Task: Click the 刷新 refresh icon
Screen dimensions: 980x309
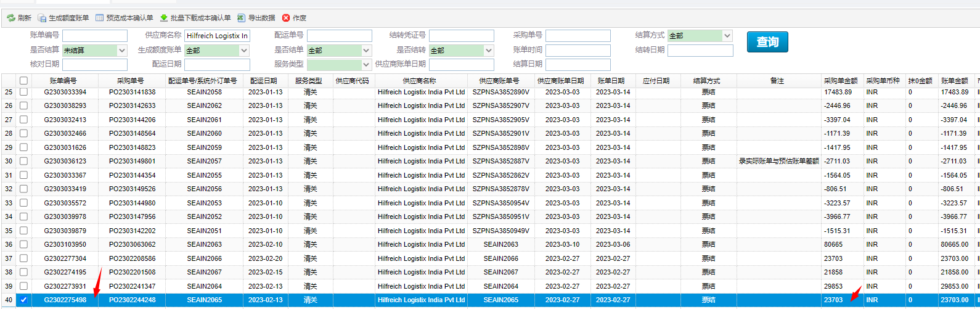Action: click(x=11, y=19)
